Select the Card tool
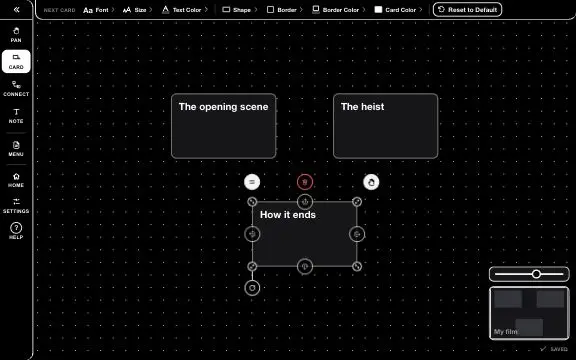Viewport: 576px width, 360px height. [16, 61]
